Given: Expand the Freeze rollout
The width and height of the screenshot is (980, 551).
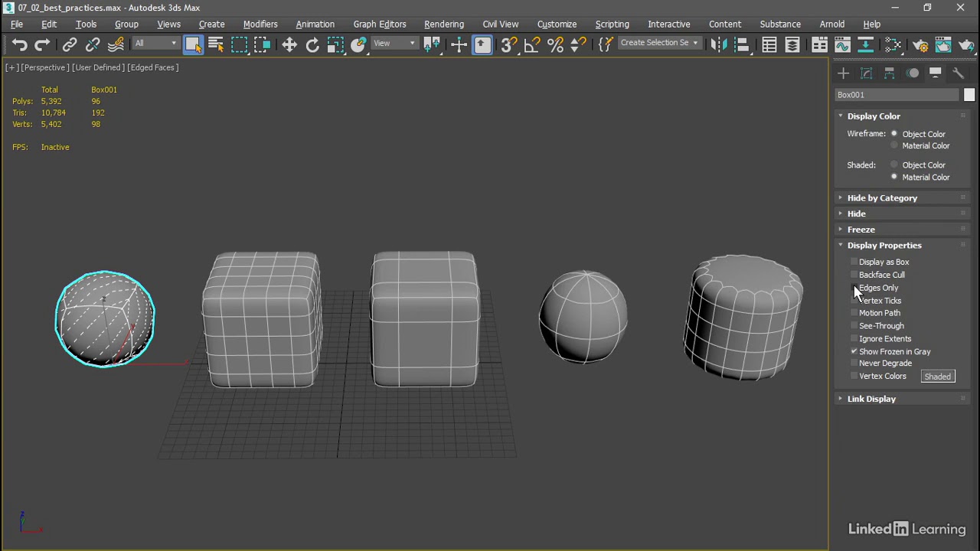Looking at the screenshot, I should click(x=903, y=230).
